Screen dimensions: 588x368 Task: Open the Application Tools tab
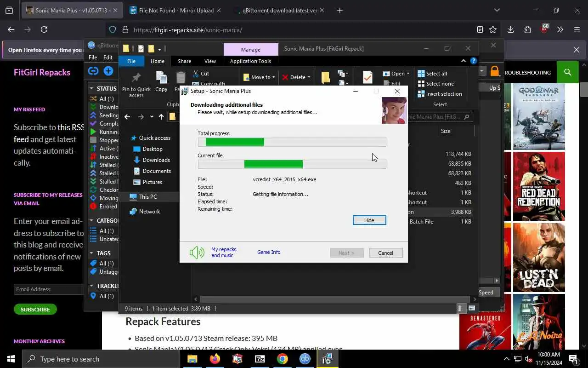coord(250,61)
